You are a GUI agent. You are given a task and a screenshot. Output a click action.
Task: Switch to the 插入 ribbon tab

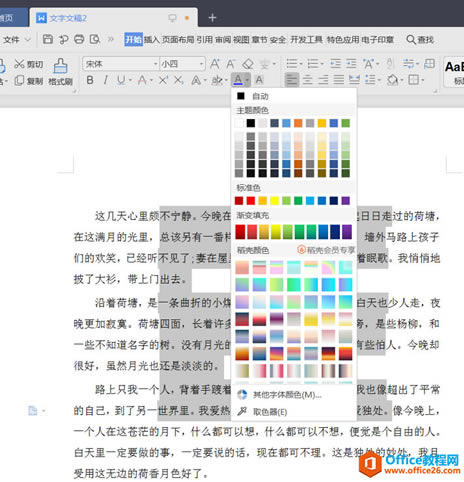click(x=152, y=39)
